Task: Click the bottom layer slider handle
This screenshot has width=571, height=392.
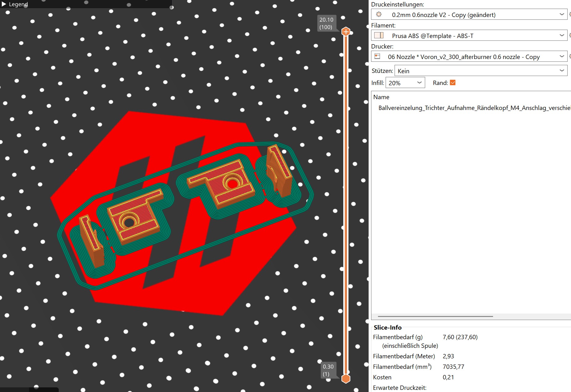Action: 346,378
